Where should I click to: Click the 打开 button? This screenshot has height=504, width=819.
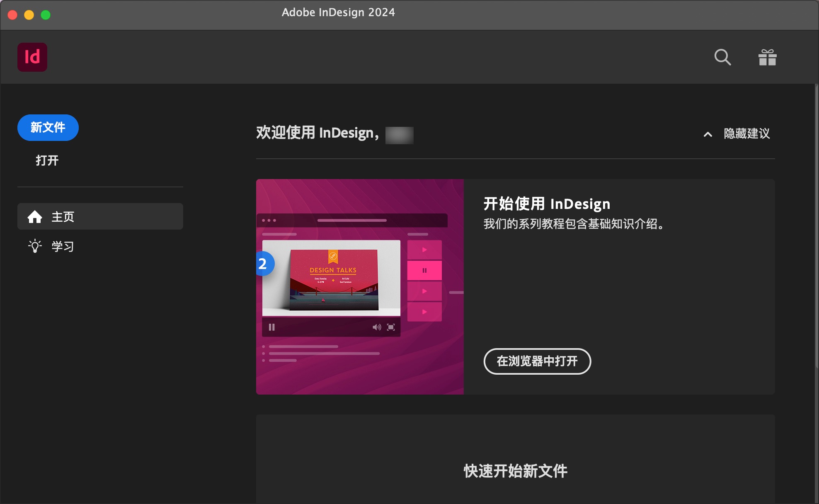coord(47,160)
